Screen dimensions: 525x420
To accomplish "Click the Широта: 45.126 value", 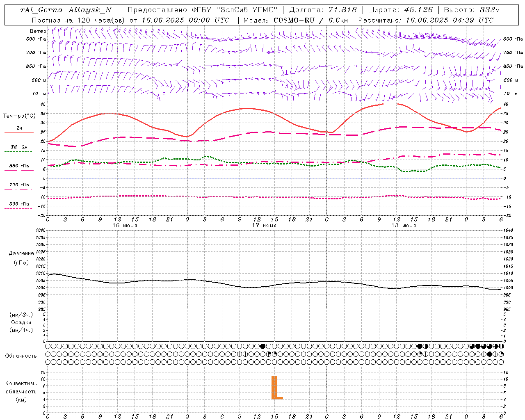I will pyautogui.click(x=400, y=10).
